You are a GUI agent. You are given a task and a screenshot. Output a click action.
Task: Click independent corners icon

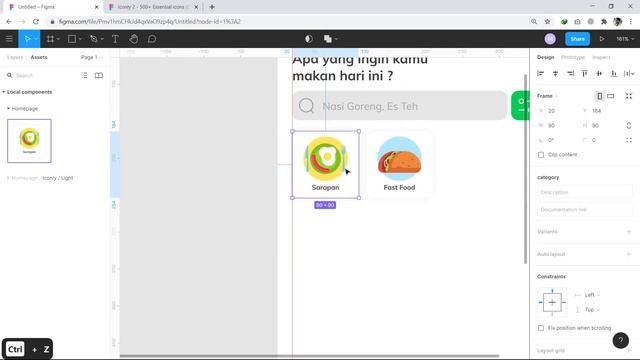click(x=629, y=140)
